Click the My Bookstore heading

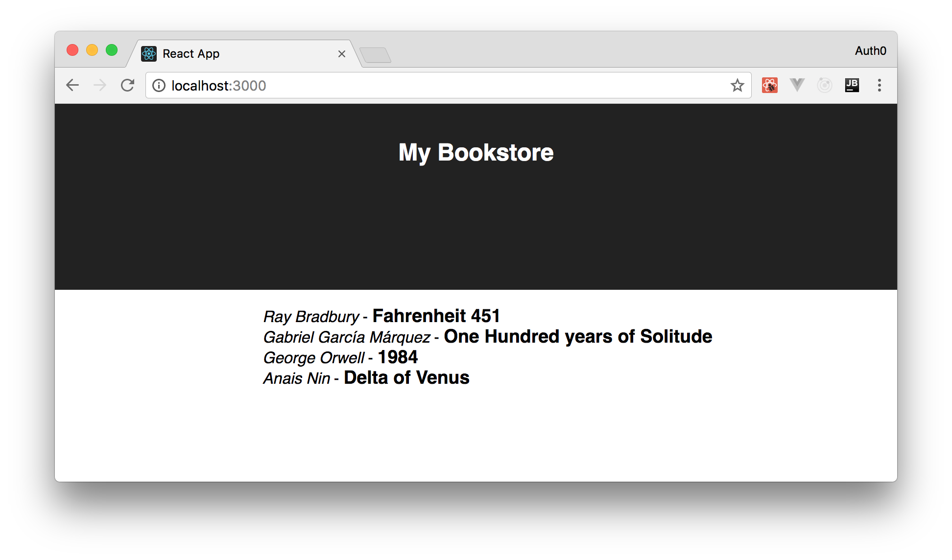(x=476, y=152)
